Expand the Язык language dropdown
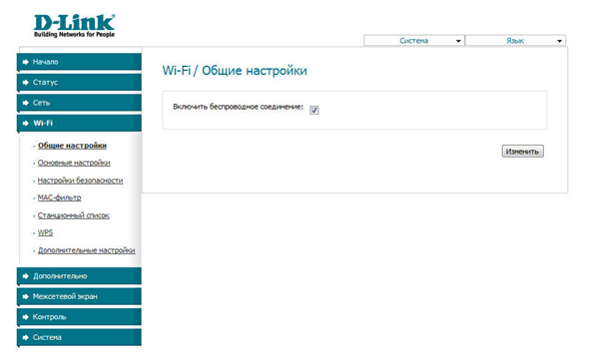 pyautogui.click(x=515, y=41)
